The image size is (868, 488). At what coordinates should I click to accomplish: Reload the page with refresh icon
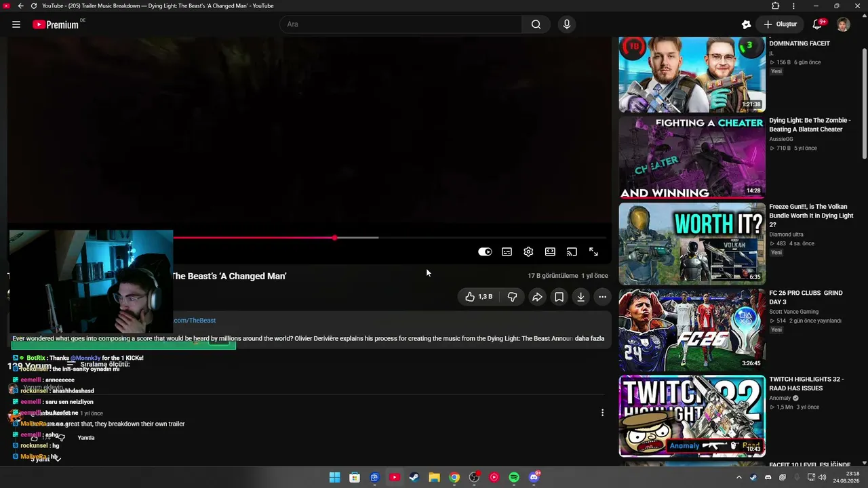coord(34,6)
